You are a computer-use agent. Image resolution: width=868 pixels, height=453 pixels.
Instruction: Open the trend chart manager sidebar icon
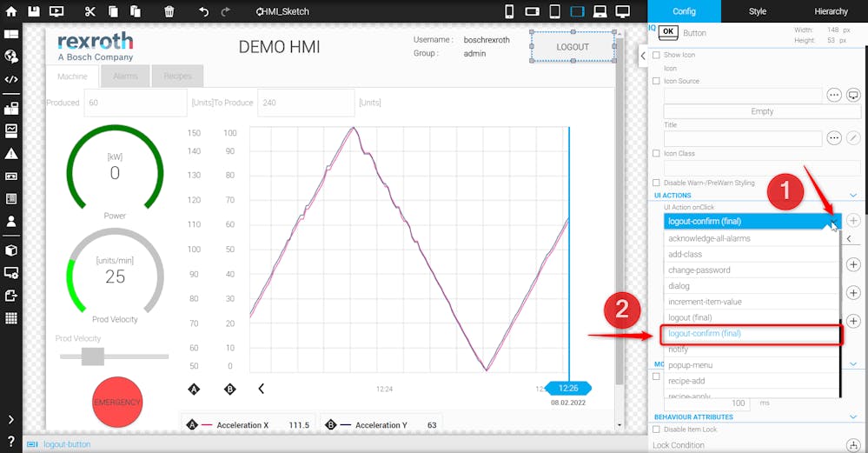pos(11,130)
